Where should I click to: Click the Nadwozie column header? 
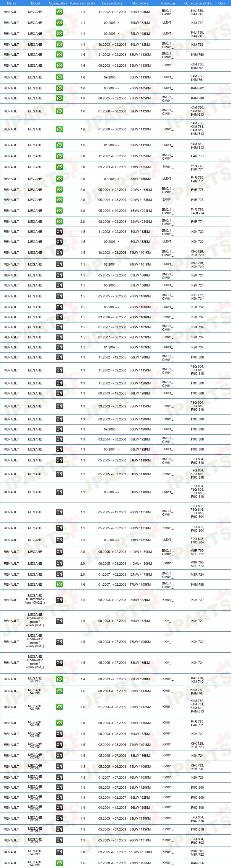point(168,3)
